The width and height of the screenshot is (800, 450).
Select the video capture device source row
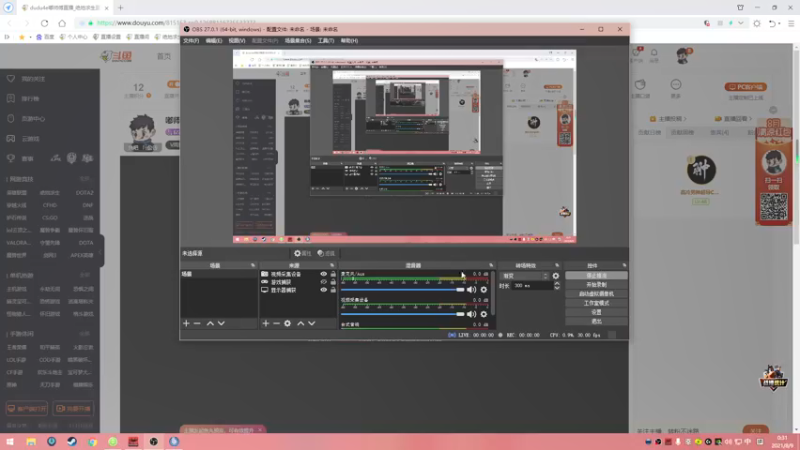click(298, 274)
